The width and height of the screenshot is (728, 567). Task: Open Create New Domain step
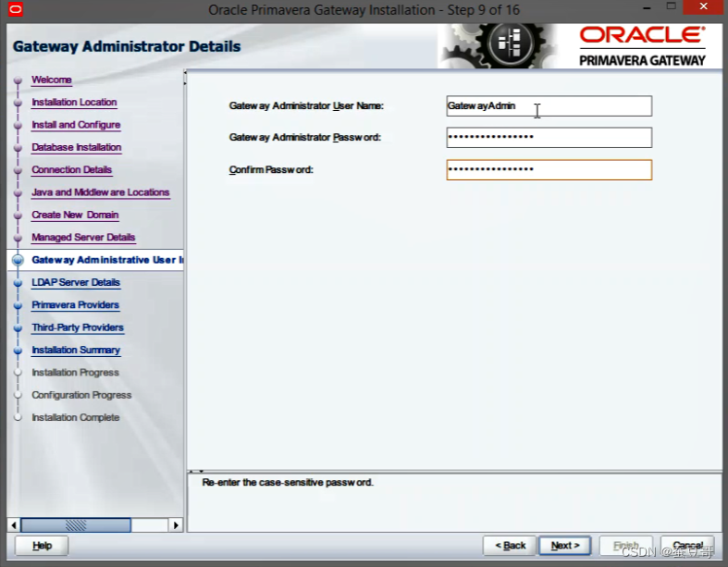click(x=75, y=215)
